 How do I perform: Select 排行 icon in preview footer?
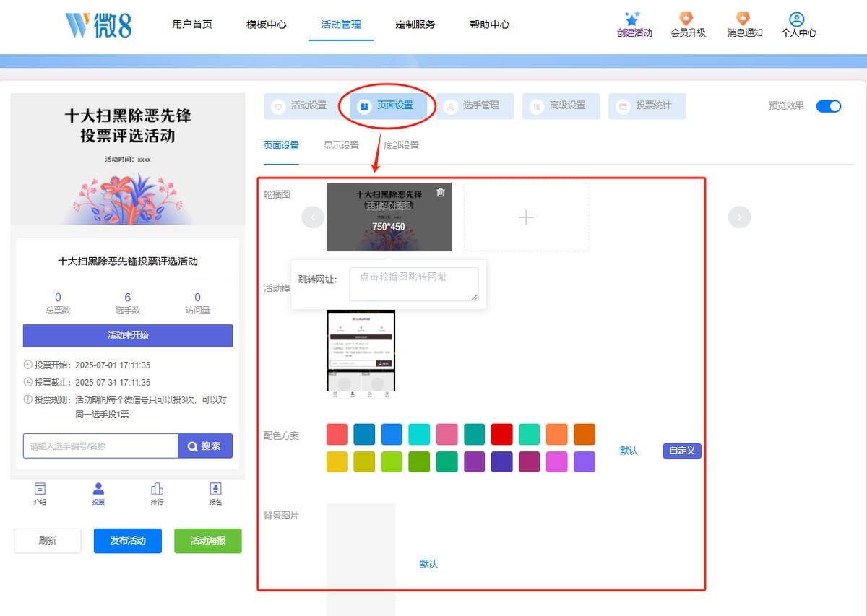(x=157, y=489)
